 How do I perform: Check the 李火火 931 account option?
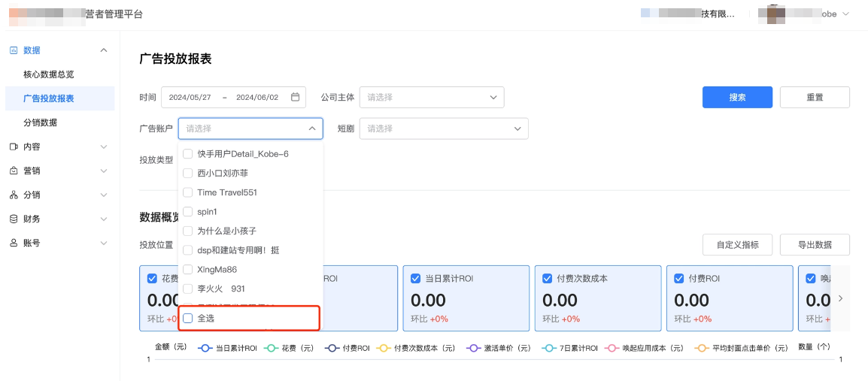click(187, 289)
